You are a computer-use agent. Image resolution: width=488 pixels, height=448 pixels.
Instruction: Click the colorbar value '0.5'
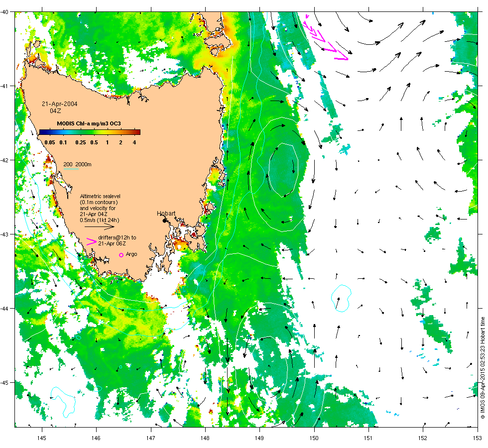click(94, 142)
